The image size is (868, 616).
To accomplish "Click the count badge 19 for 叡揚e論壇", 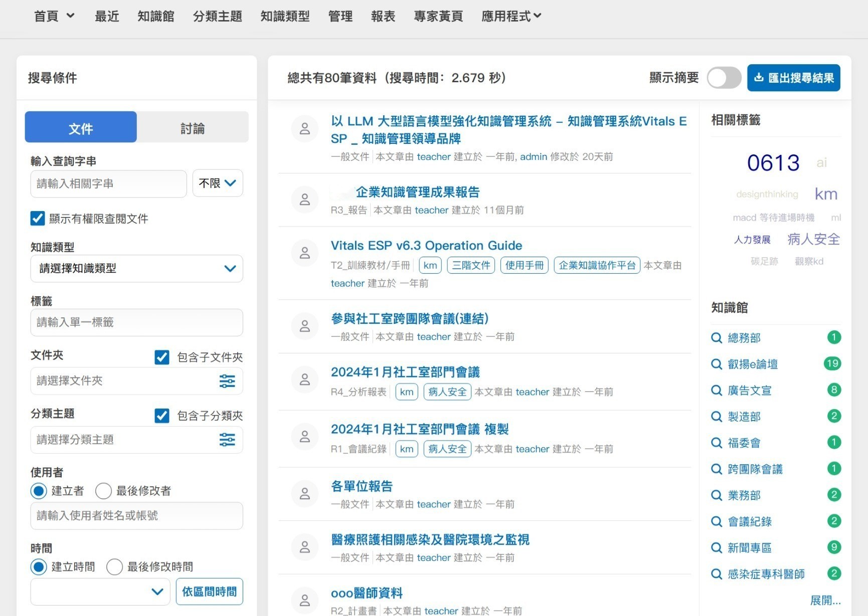I will [x=832, y=363].
